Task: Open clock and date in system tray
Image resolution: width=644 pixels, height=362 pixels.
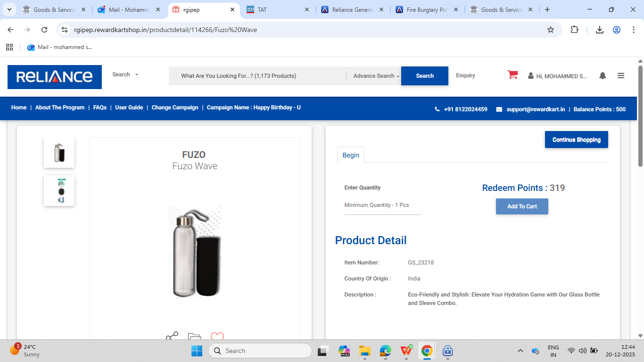Action: click(621, 351)
